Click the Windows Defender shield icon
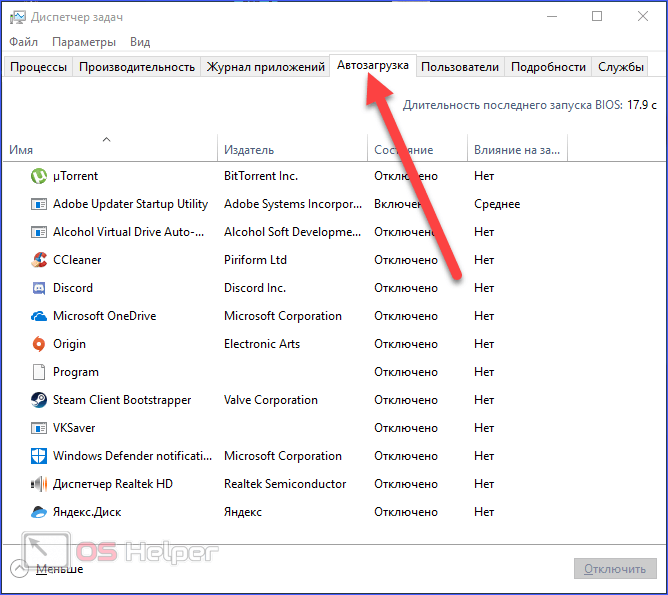 tap(39, 456)
